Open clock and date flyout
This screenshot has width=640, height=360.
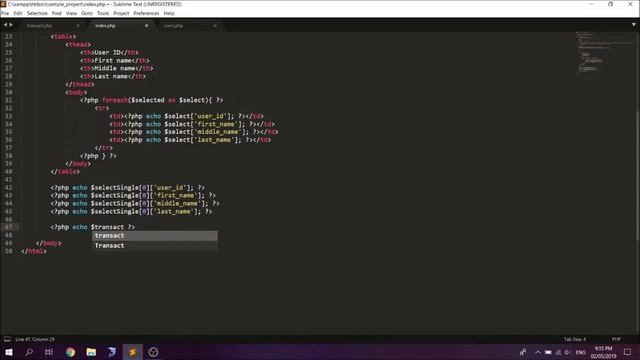[603, 352]
